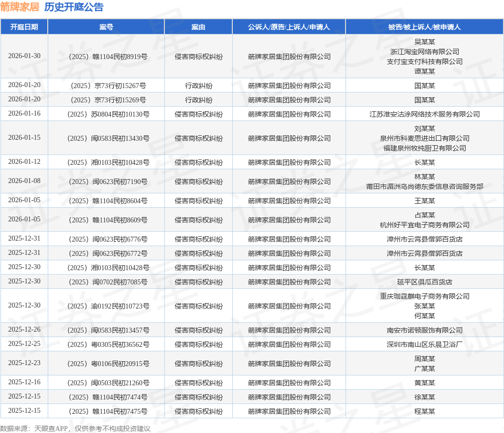Select the 案号 column header
504x433 pixels.
pos(106,27)
